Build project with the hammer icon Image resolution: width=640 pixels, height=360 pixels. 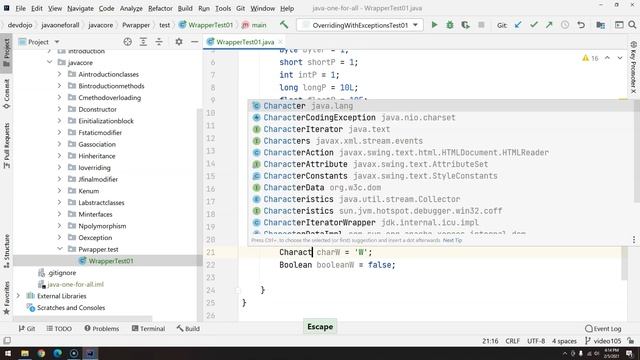point(284,24)
